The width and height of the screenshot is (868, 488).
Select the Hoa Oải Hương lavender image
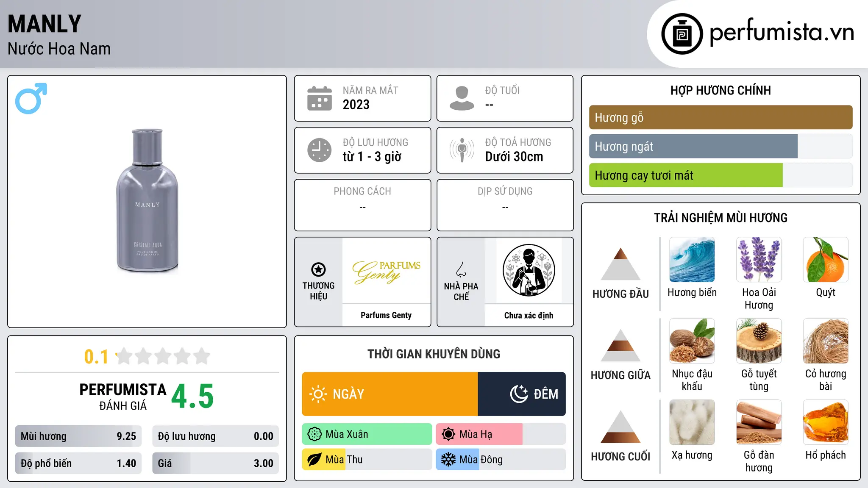point(759,260)
